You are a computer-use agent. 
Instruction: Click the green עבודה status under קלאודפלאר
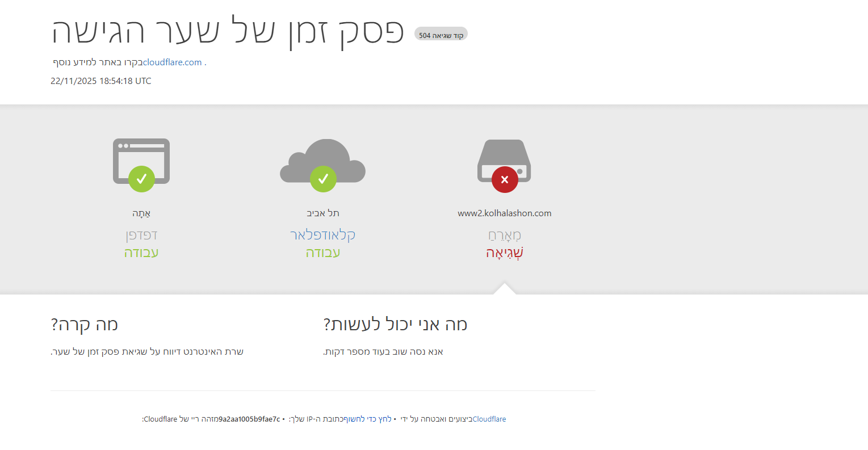point(322,253)
